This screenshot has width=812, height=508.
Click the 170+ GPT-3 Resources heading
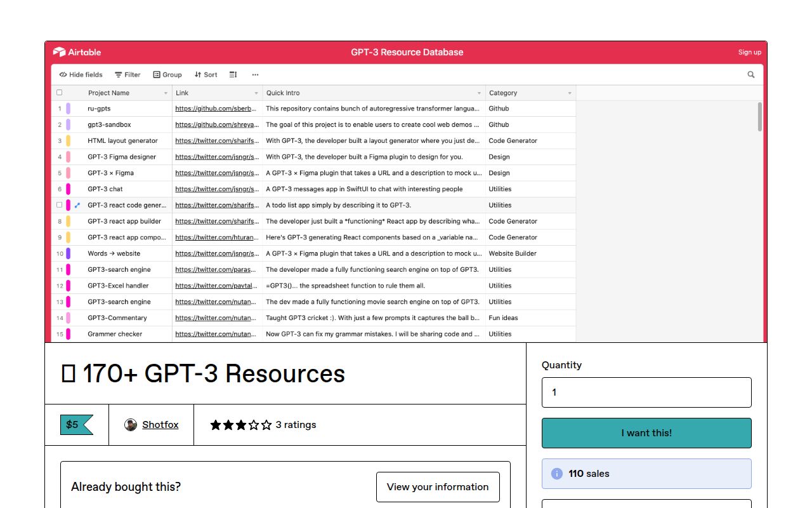[x=202, y=373]
